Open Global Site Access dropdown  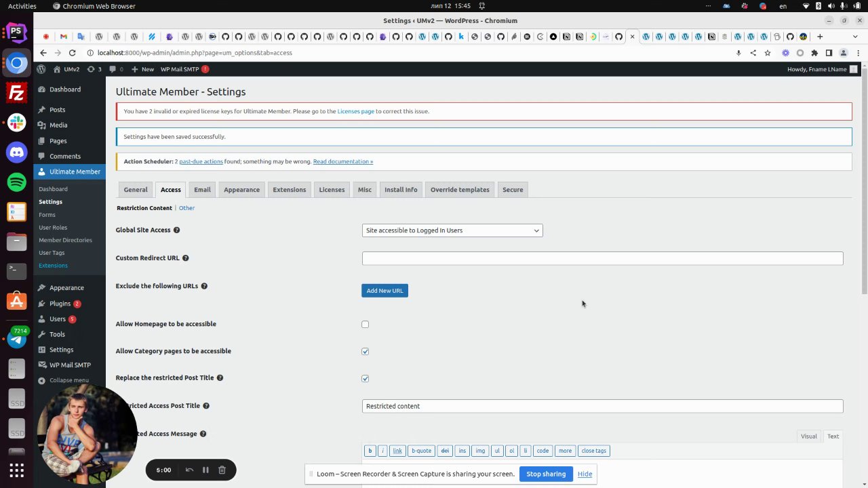coord(452,230)
